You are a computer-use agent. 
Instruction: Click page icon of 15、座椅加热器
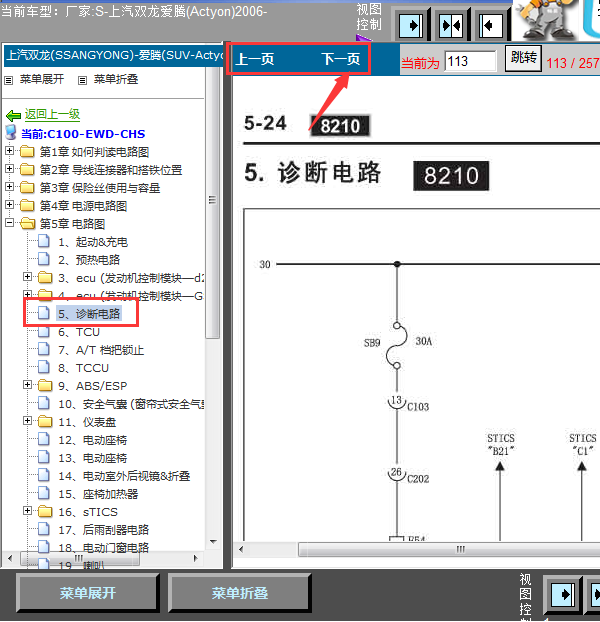[x=44, y=493]
